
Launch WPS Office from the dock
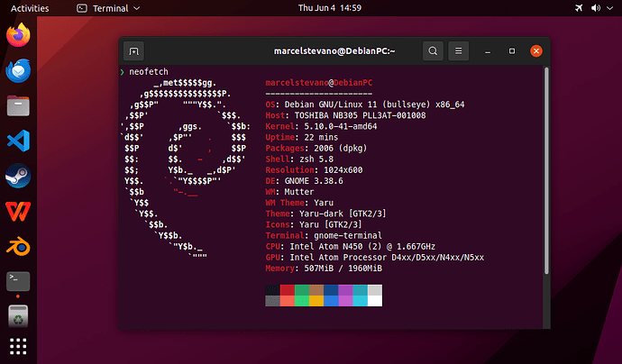[18, 211]
